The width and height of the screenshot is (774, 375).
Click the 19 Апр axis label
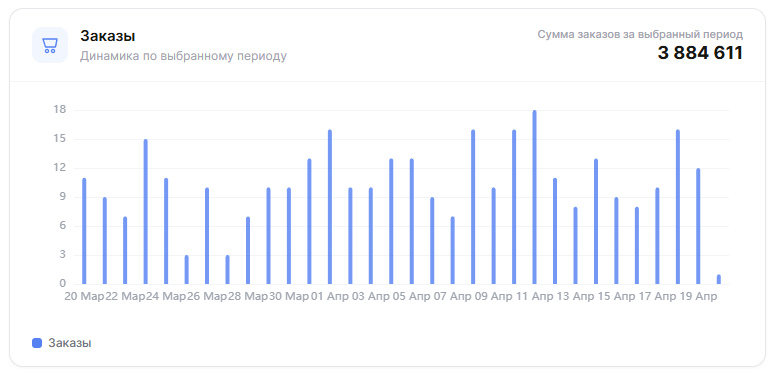tap(698, 297)
